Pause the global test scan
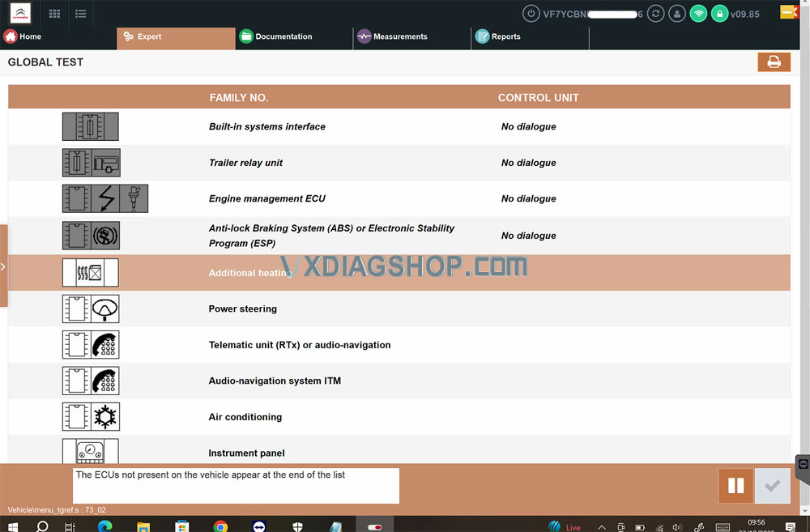This screenshot has height=532, width=810. tap(735, 486)
